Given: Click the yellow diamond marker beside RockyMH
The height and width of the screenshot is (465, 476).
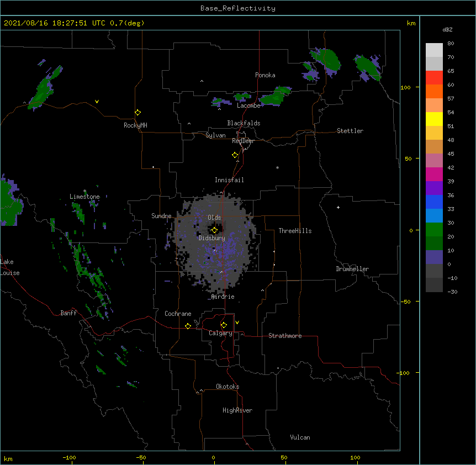Looking at the screenshot, I should (137, 113).
